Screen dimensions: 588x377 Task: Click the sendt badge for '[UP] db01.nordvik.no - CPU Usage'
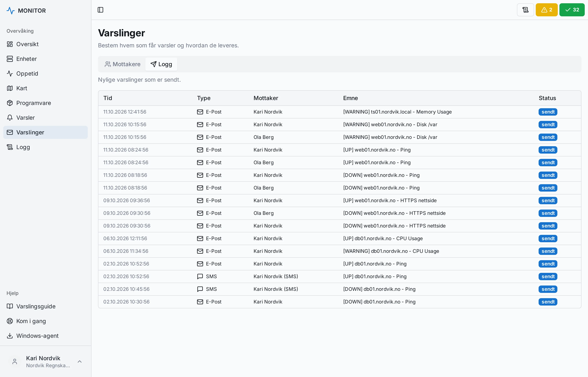point(548,239)
